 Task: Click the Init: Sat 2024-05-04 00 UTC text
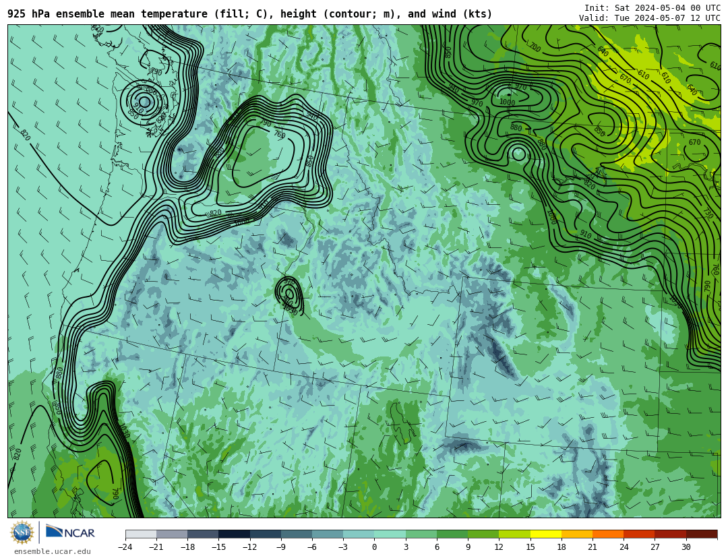(653, 8)
